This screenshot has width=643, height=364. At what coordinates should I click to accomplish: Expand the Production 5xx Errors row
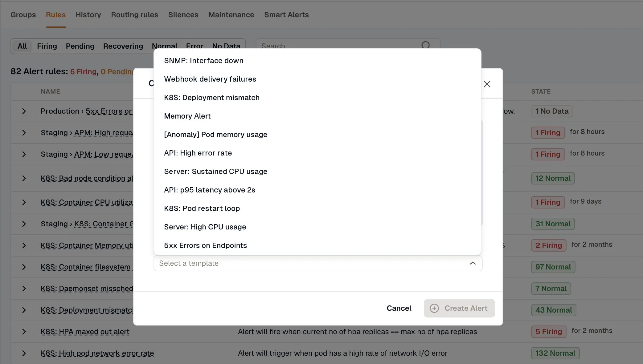click(x=24, y=111)
